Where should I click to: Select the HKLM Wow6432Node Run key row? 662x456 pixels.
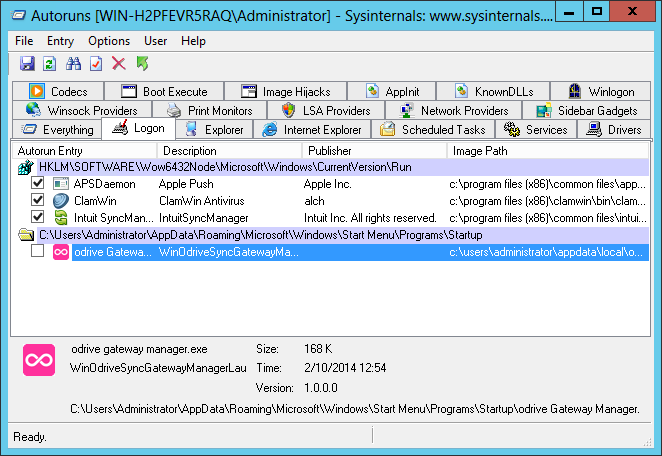pos(343,167)
